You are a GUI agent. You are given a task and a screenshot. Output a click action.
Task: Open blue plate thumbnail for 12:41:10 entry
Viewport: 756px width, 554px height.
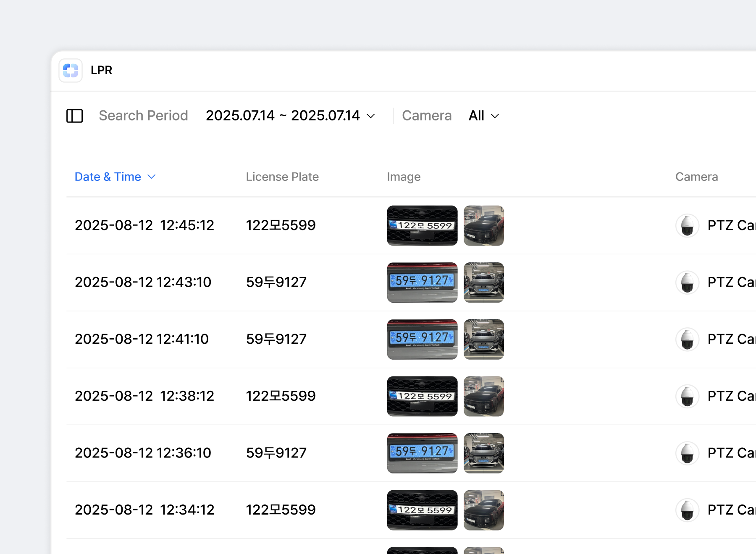pyautogui.click(x=422, y=339)
